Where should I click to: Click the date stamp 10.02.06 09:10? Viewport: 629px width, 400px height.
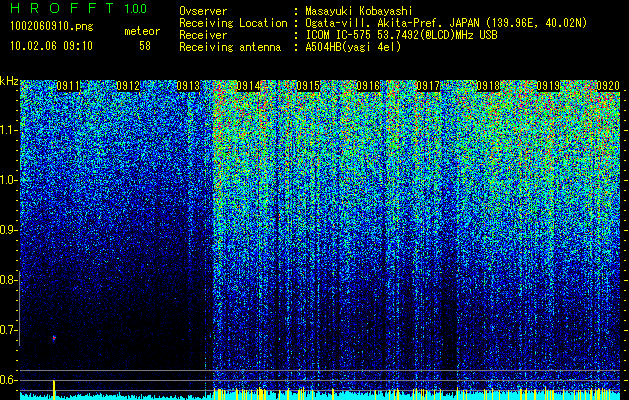[52, 46]
